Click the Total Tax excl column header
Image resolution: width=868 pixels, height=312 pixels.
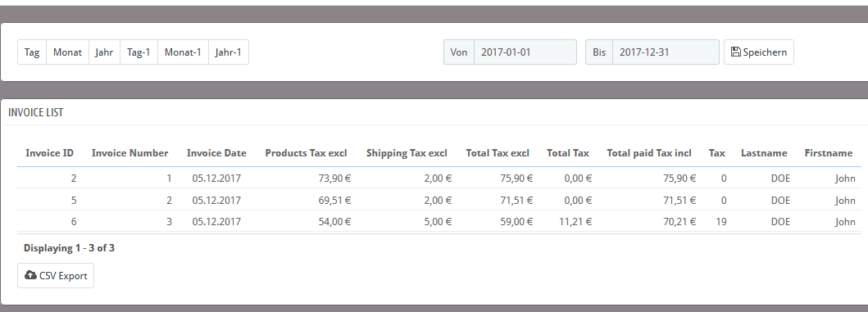(x=498, y=153)
